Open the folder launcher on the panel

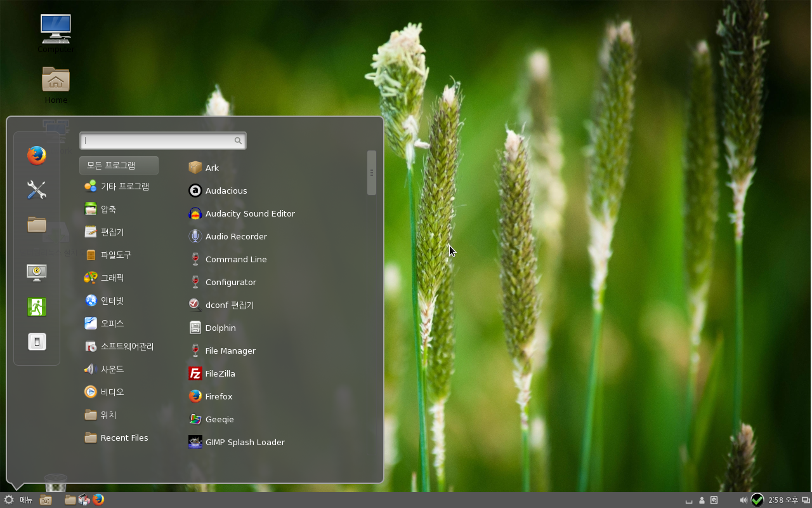pyautogui.click(x=70, y=500)
